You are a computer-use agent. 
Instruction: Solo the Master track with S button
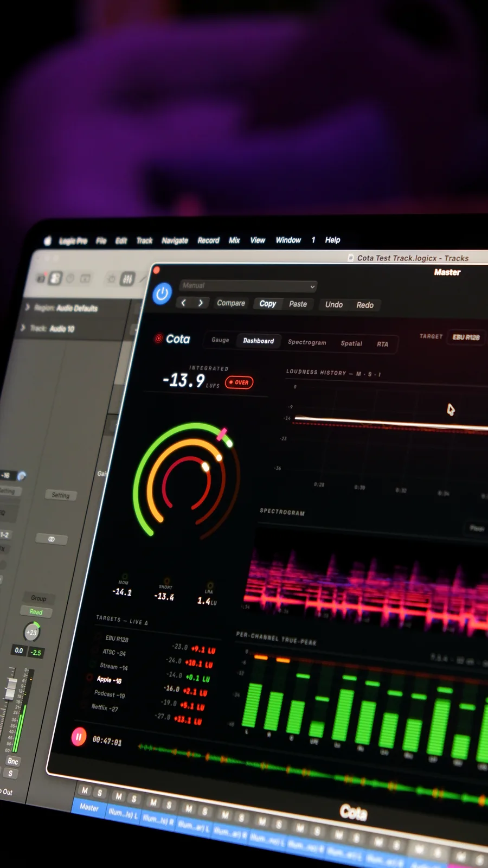(100, 793)
